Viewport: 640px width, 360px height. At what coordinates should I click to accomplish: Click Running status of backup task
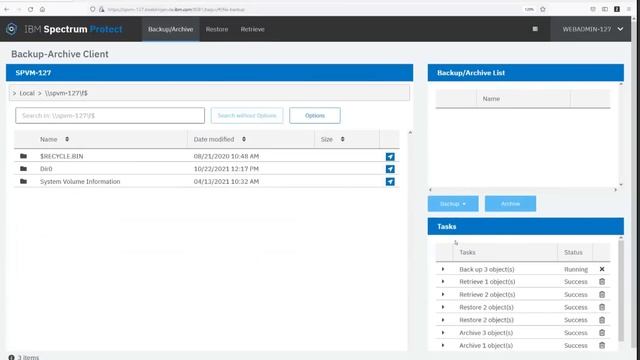tap(576, 269)
